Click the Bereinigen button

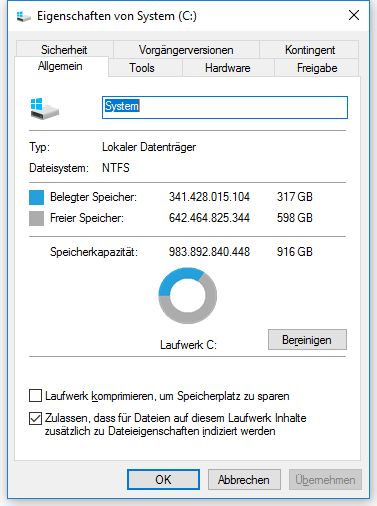point(307,340)
